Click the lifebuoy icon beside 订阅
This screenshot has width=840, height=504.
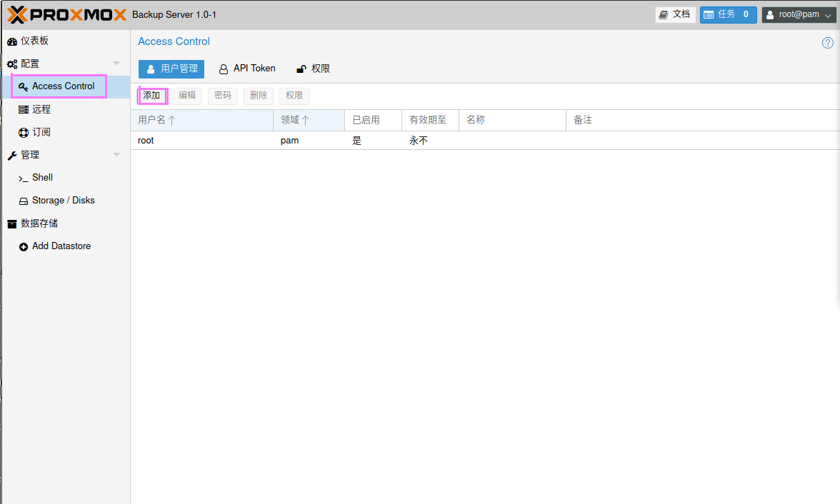click(x=24, y=133)
